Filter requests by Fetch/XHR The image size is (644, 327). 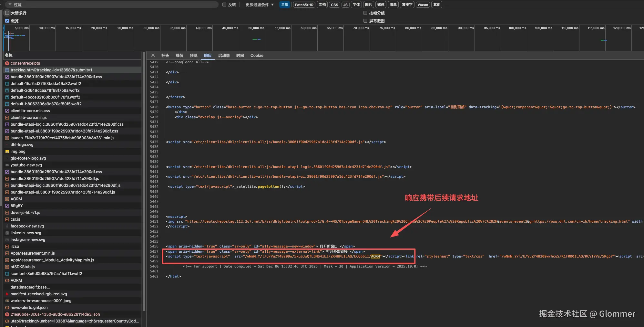coord(304,5)
